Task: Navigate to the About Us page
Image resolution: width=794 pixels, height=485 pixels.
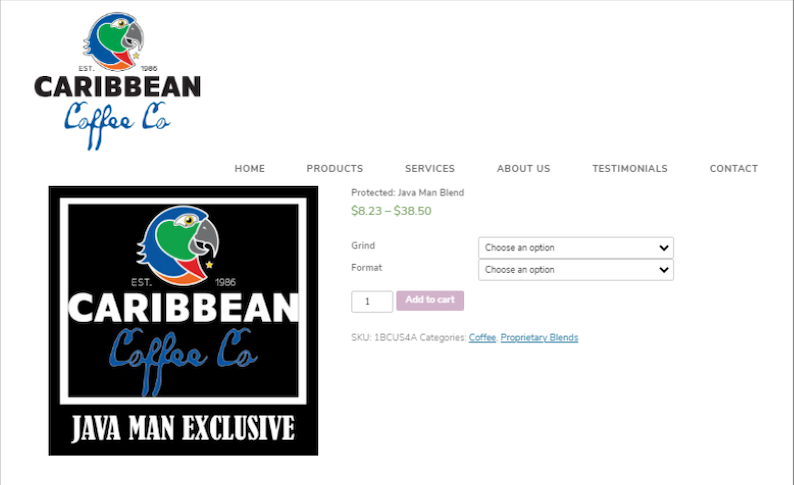Action: click(x=524, y=169)
